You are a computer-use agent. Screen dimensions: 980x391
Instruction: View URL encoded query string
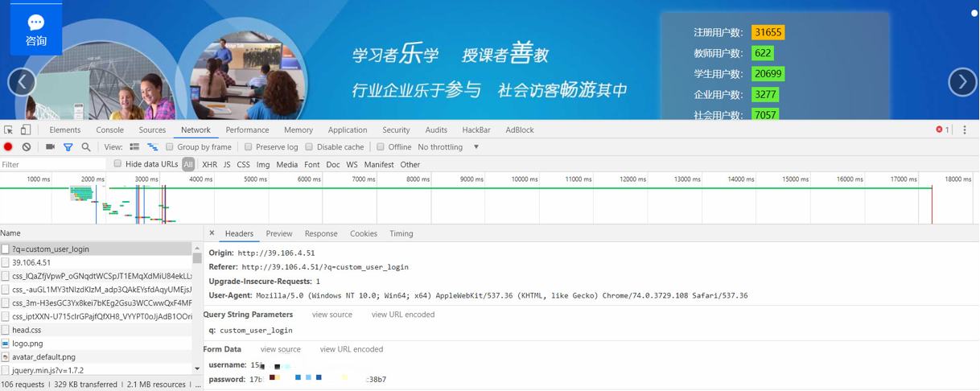tap(403, 315)
